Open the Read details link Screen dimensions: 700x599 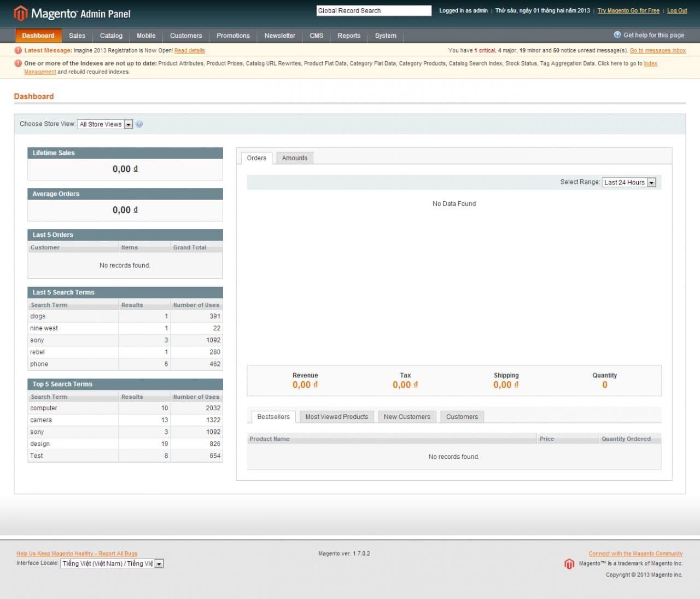click(x=189, y=50)
